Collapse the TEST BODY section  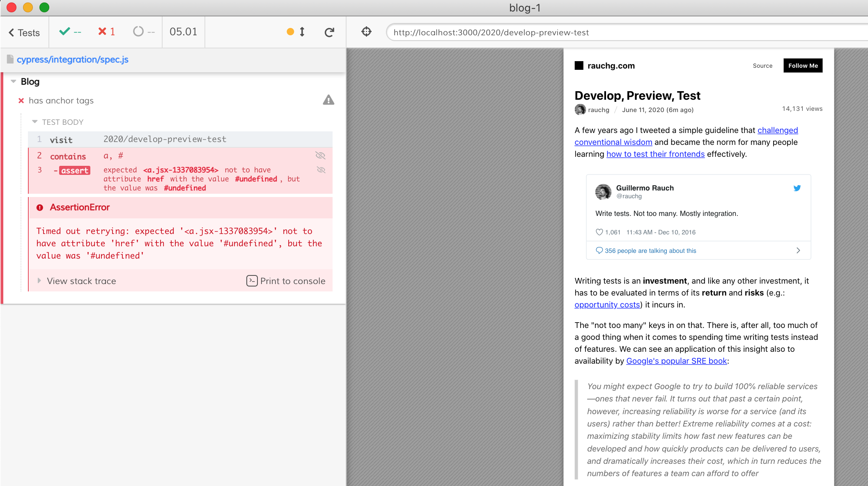click(x=35, y=122)
